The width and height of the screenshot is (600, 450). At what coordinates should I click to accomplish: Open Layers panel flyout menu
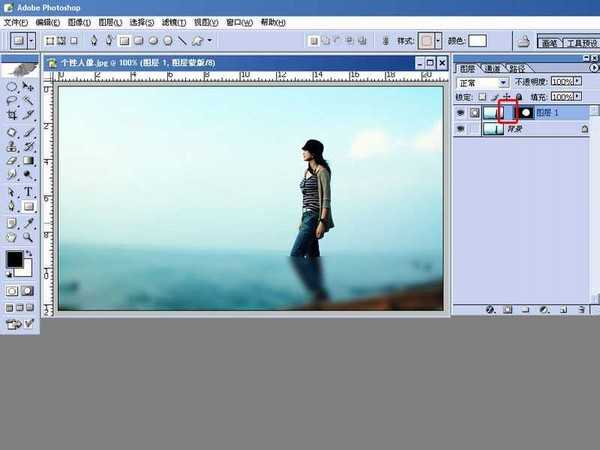tap(593, 68)
